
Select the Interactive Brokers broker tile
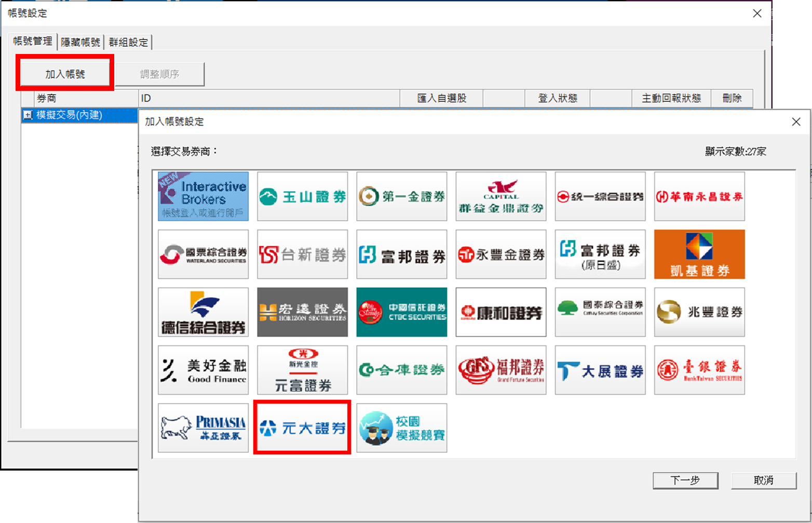(203, 196)
